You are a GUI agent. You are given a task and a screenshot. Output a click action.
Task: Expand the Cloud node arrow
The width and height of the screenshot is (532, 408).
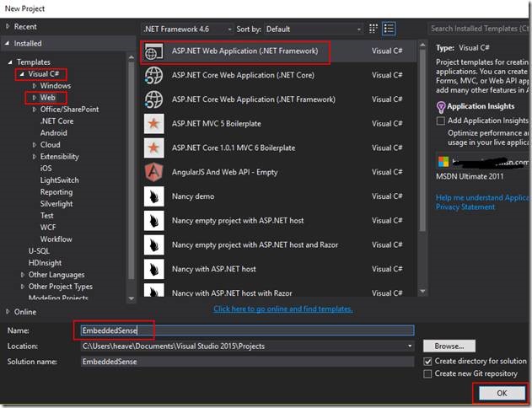tap(34, 145)
